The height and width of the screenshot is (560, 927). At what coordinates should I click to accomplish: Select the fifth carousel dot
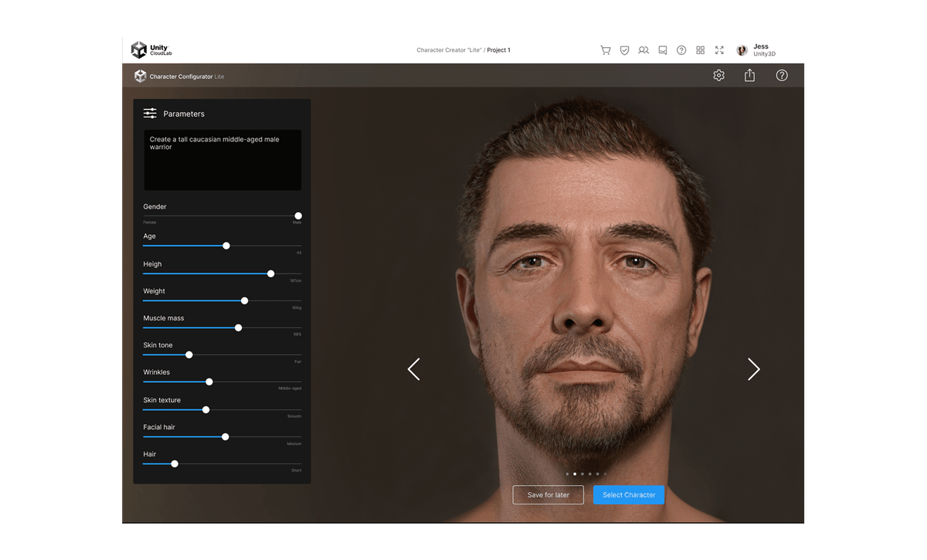(x=598, y=475)
